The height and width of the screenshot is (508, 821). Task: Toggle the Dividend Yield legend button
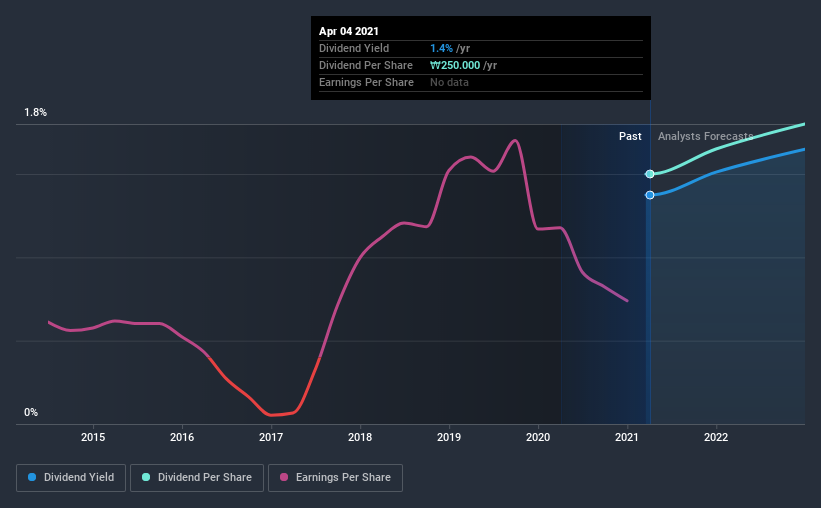click(x=71, y=478)
